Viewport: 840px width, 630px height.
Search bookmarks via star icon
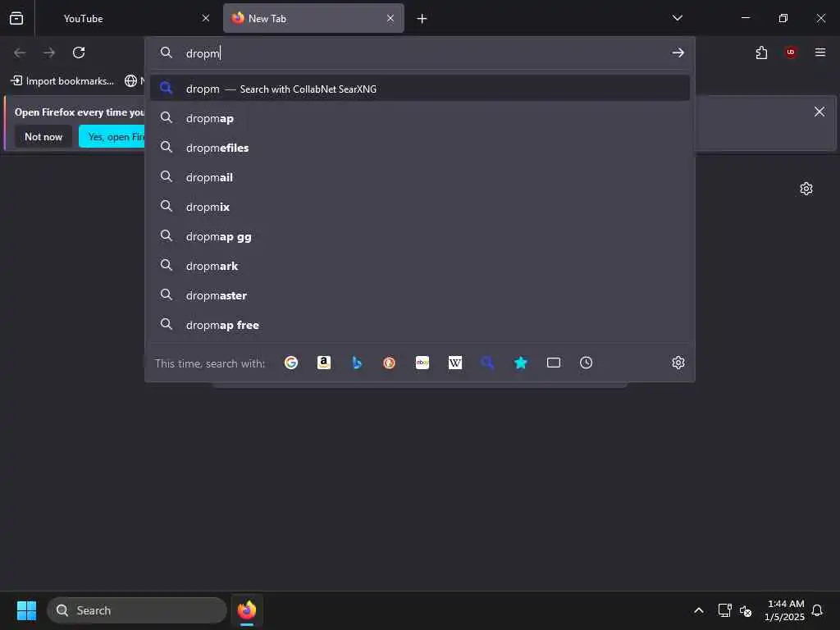521,363
